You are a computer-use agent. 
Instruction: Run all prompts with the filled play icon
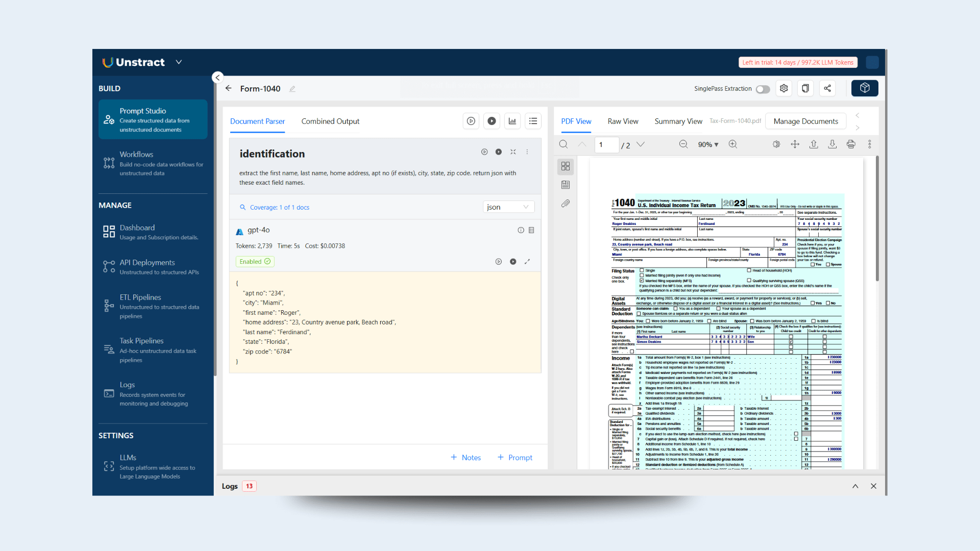(492, 120)
